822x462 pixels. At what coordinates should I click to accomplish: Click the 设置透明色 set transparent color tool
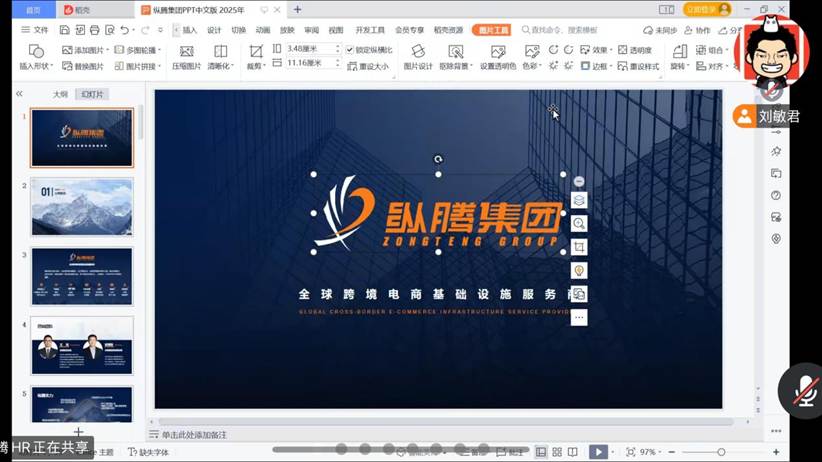[x=497, y=57]
